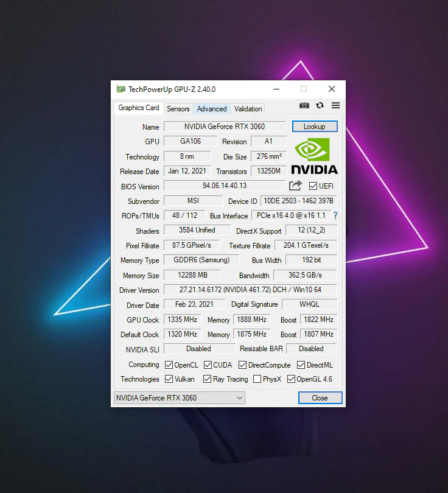
Task: Click the Transistors field 13250M
Action: (269, 171)
